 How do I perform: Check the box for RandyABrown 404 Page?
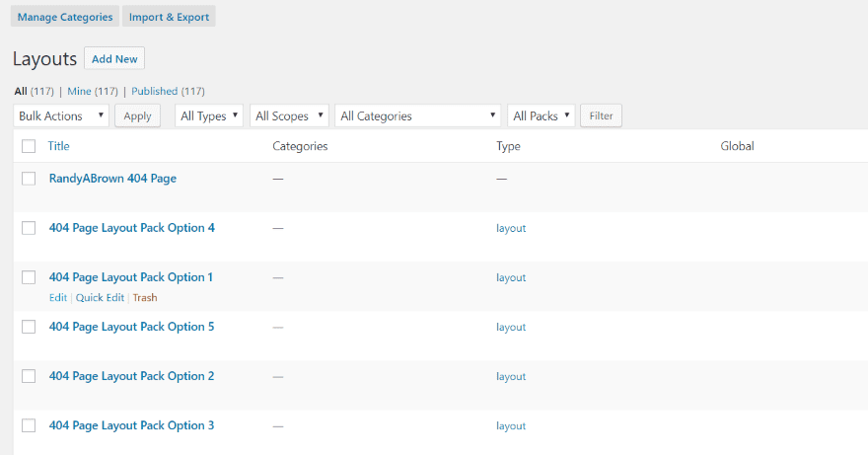29,179
